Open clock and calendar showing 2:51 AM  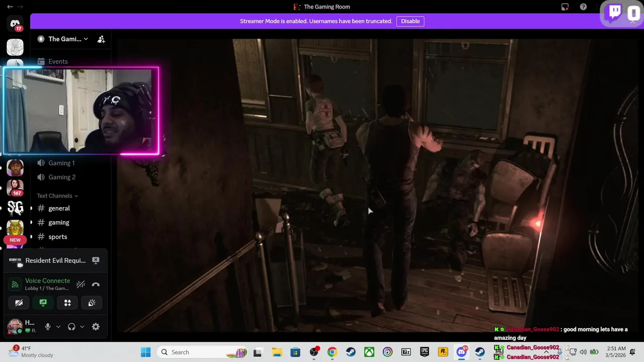click(616, 352)
